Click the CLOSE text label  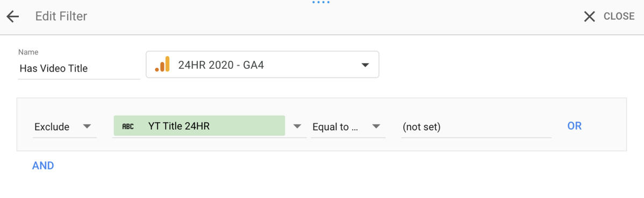619,17
